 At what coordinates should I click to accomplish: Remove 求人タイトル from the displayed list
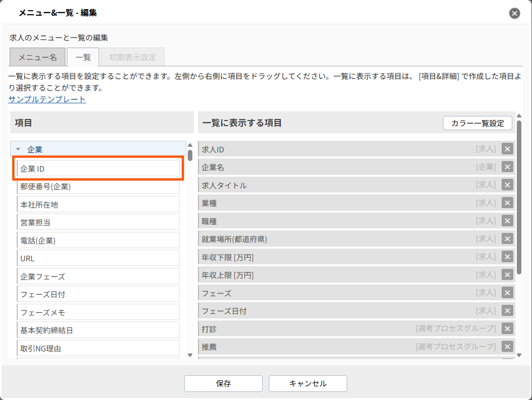click(x=507, y=185)
